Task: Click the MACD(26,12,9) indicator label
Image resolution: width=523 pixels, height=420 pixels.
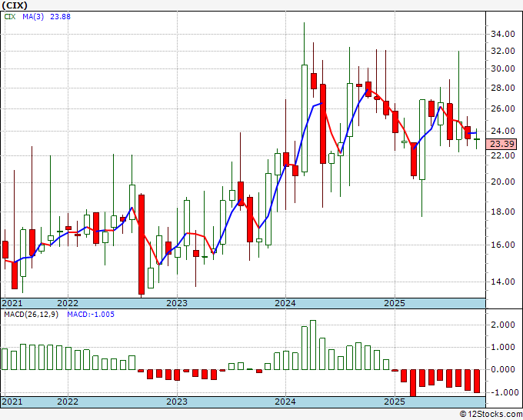Action: (x=31, y=315)
